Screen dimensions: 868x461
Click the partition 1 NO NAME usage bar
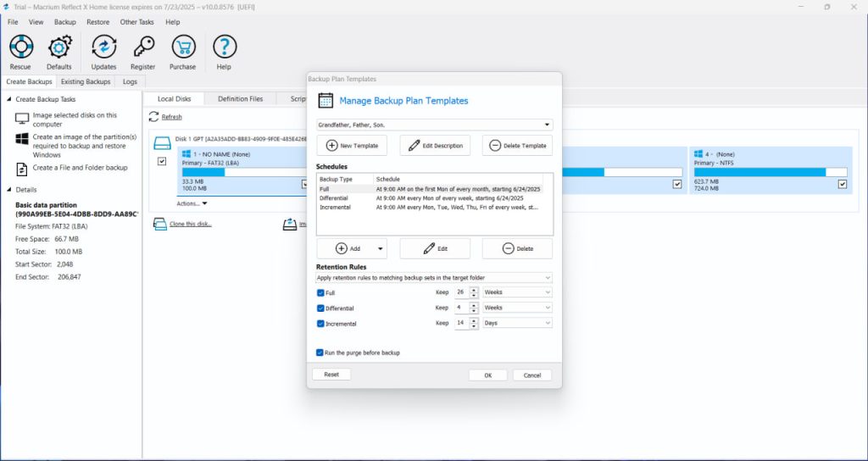pos(244,172)
